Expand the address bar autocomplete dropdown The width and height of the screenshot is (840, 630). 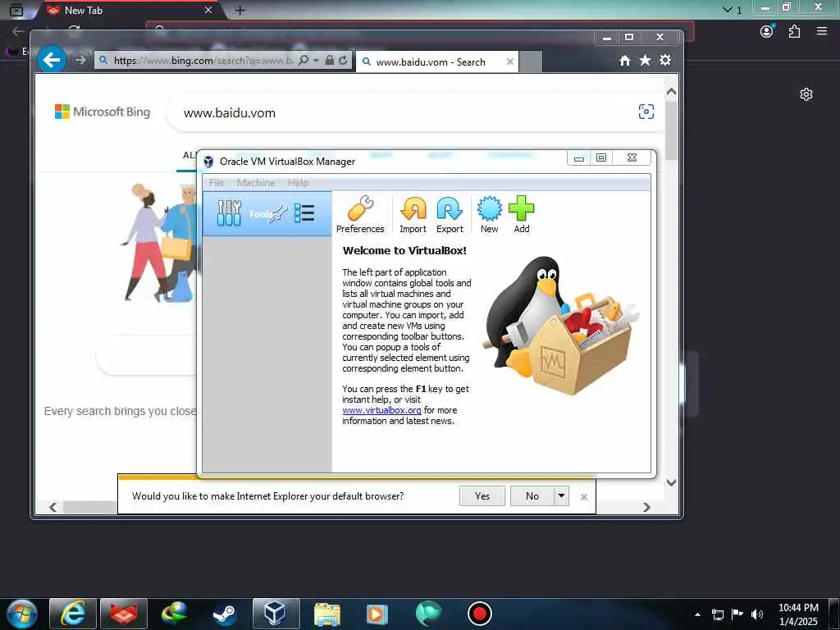(316, 61)
